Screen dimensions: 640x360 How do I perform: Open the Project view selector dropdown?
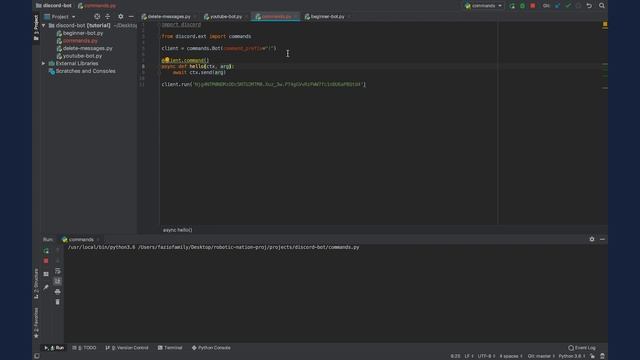pyautogui.click(x=60, y=17)
